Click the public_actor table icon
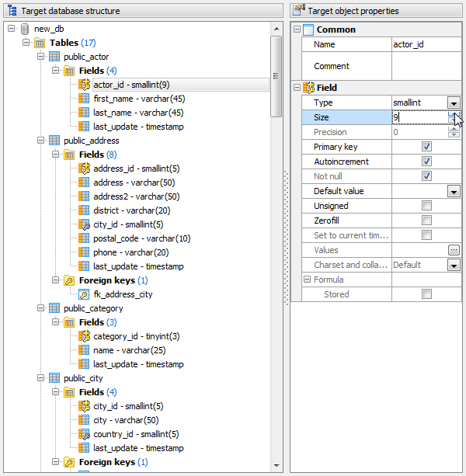The width and height of the screenshot is (466, 476). pos(54,57)
